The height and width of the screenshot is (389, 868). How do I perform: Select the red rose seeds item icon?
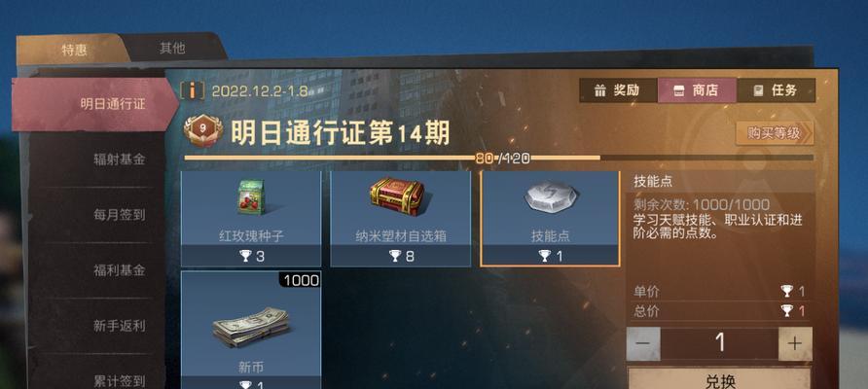(251, 197)
